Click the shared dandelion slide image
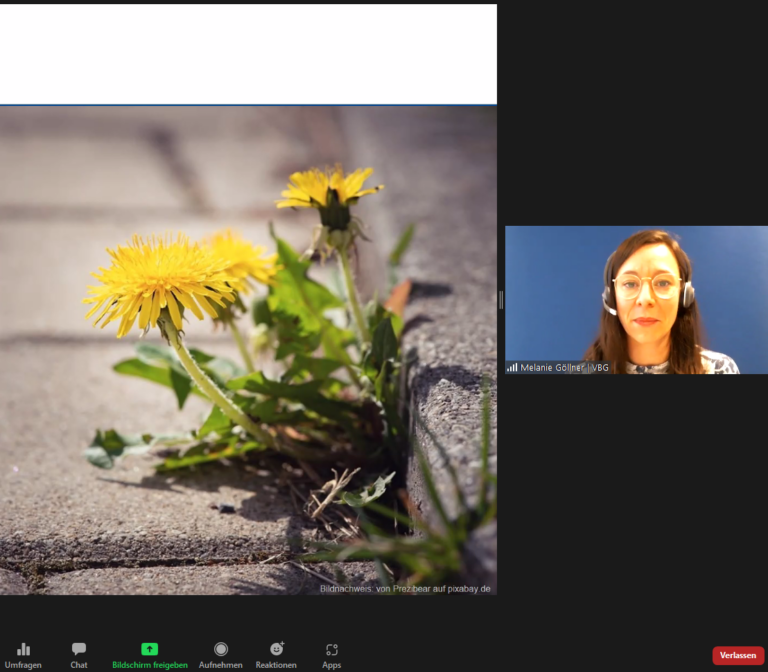The height and width of the screenshot is (672, 768). point(248,350)
